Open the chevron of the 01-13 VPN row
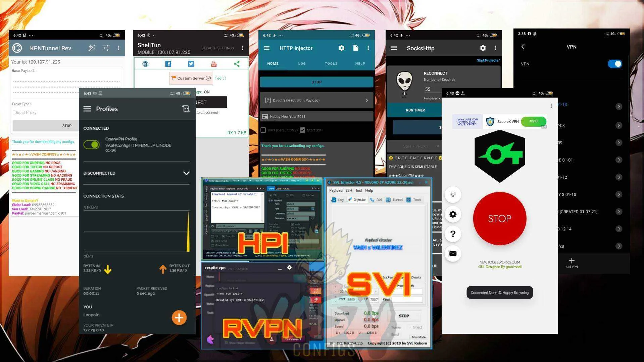The width and height of the screenshot is (644, 362). point(619,107)
